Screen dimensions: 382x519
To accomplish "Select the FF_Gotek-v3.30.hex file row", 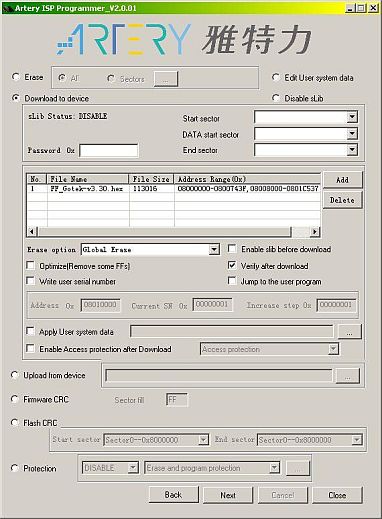I will point(173,189).
